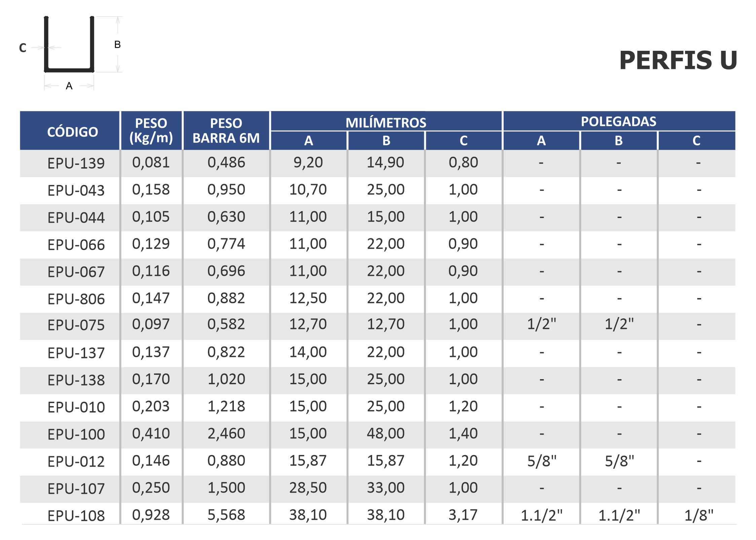The height and width of the screenshot is (540, 756).
Task: Select the PERFIS U title text
Action: tap(678, 61)
